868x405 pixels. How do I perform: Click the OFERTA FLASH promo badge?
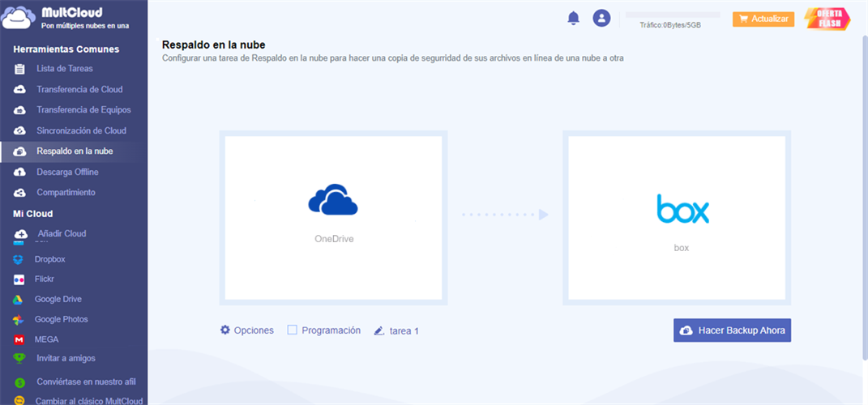(827, 19)
